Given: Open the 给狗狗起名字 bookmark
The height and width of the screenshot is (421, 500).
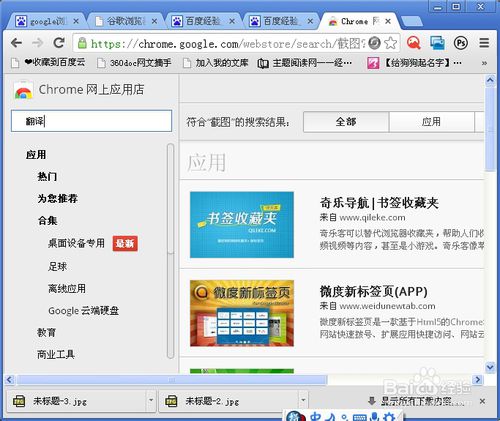Looking at the screenshot, I should (415, 63).
